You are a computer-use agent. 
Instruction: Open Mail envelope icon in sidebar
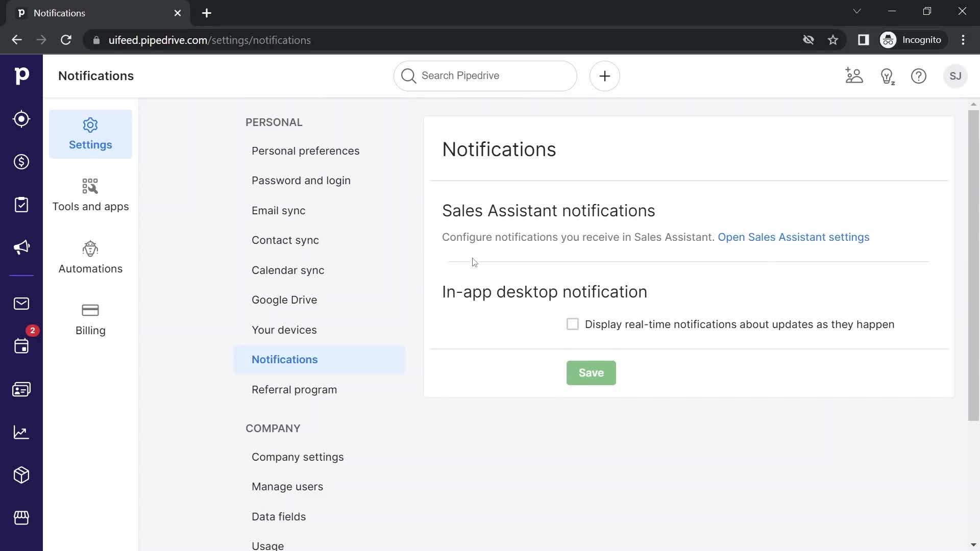pyautogui.click(x=21, y=304)
